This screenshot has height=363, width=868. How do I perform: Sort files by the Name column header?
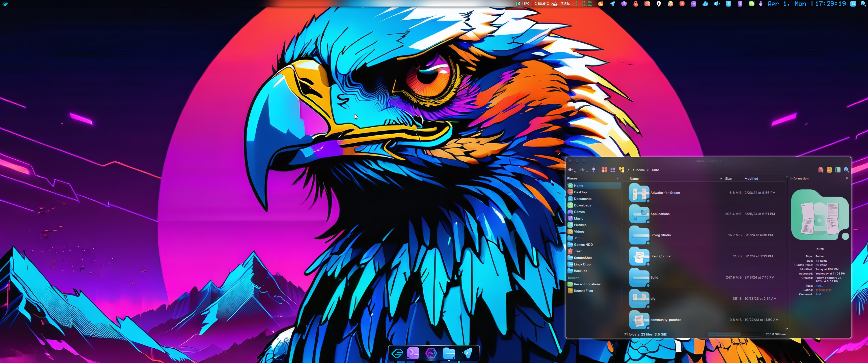pyautogui.click(x=634, y=179)
